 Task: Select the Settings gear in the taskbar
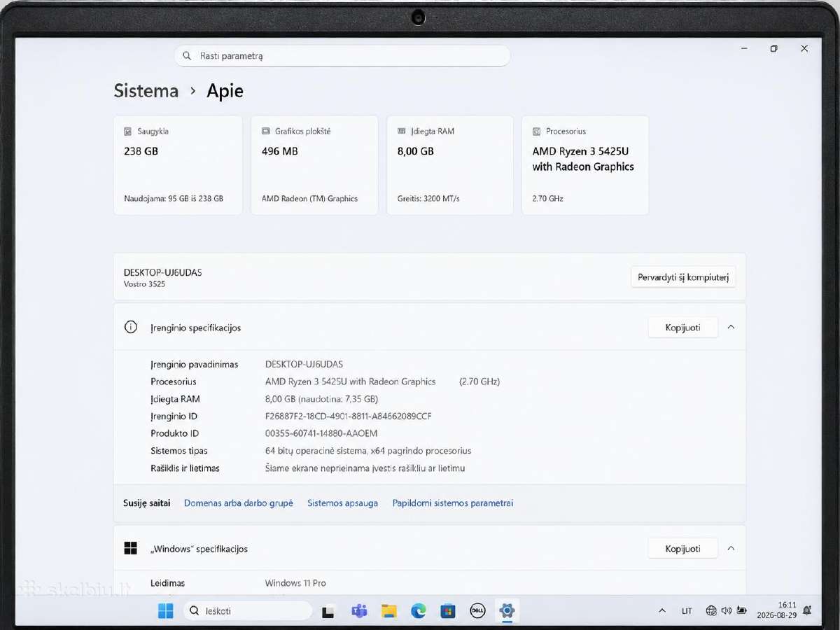pos(507,610)
